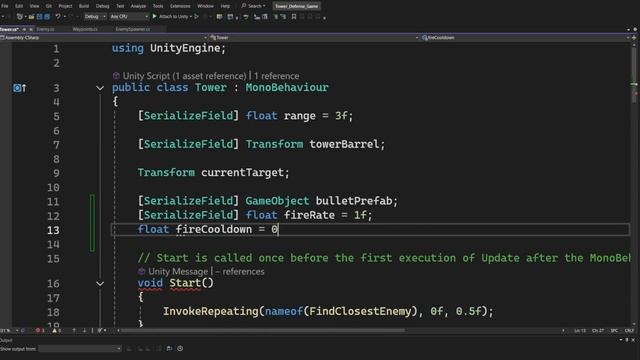Open the Debug configuration dropdown
The height and width of the screenshot is (360, 640).
(x=95, y=17)
